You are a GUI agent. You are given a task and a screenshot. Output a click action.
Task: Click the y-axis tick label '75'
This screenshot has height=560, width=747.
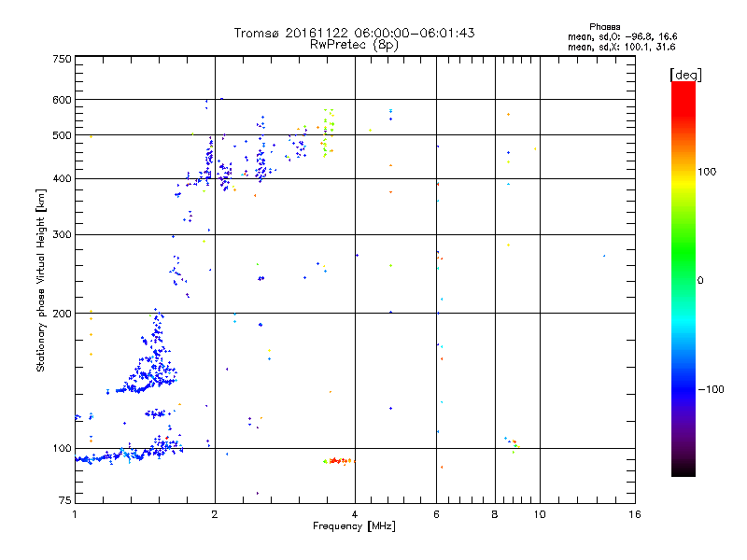65,500
